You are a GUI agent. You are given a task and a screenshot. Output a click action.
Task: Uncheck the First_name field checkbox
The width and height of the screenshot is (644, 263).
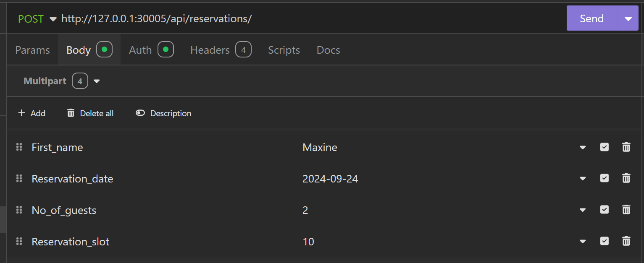coord(604,147)
